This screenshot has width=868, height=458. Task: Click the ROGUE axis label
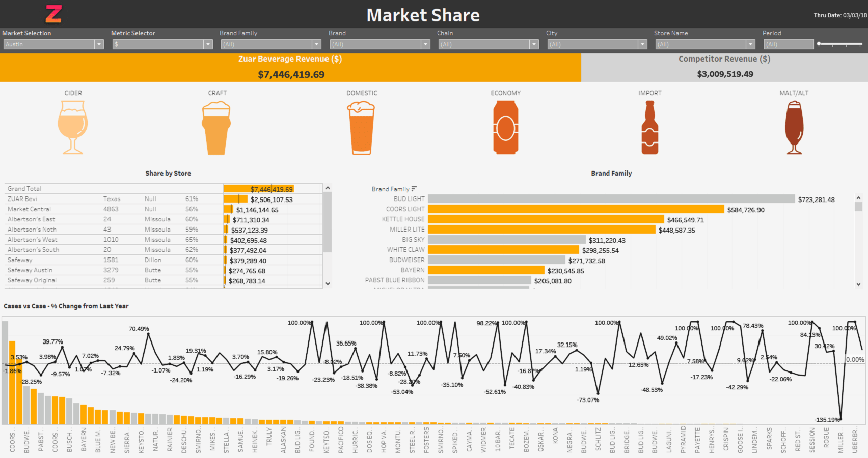coord(826,437)
